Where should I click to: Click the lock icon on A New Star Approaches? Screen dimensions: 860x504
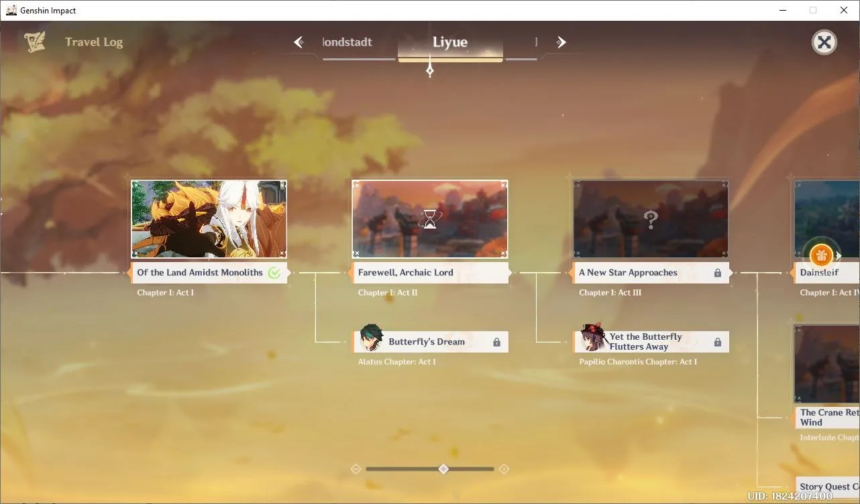click(x=718, y=273)
